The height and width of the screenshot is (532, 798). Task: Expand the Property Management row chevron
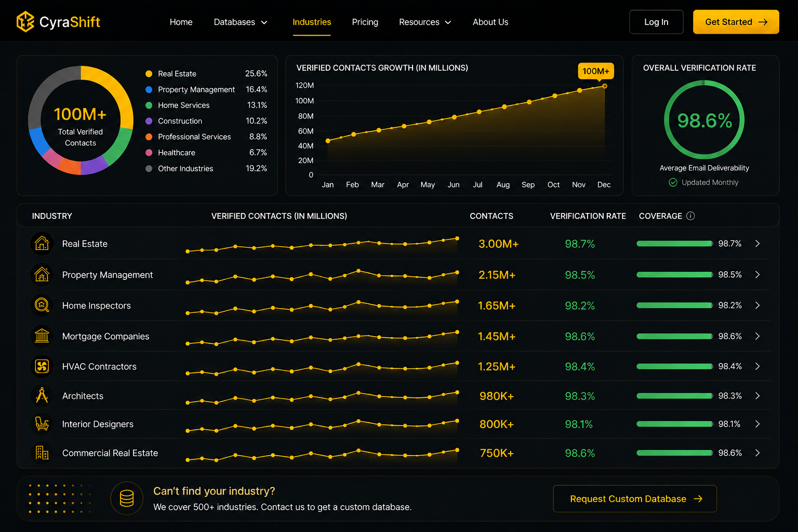coord(757,274)
